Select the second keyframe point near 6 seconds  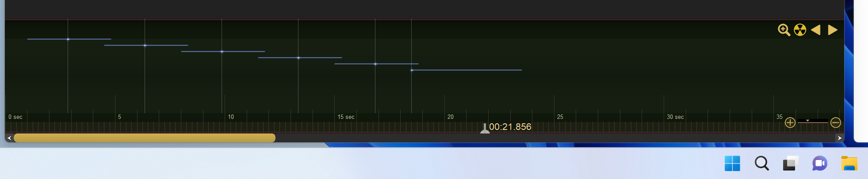click(145, 46)
